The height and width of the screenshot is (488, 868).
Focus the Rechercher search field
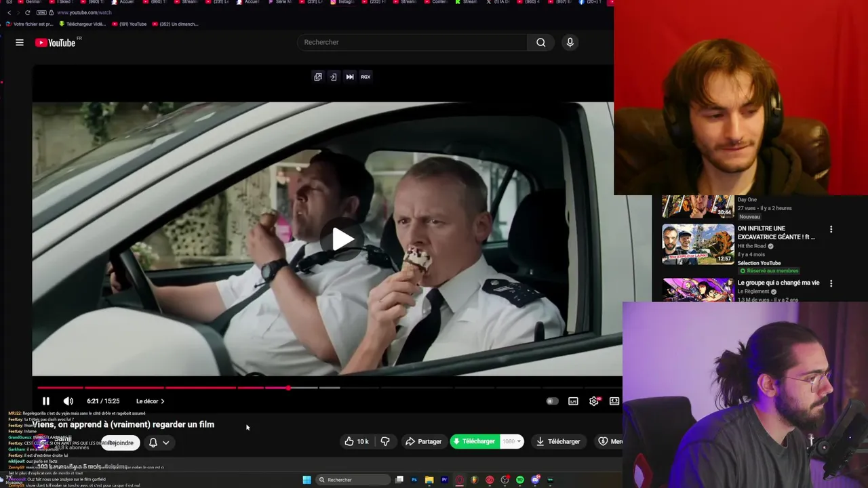click(x=412, y=42)
